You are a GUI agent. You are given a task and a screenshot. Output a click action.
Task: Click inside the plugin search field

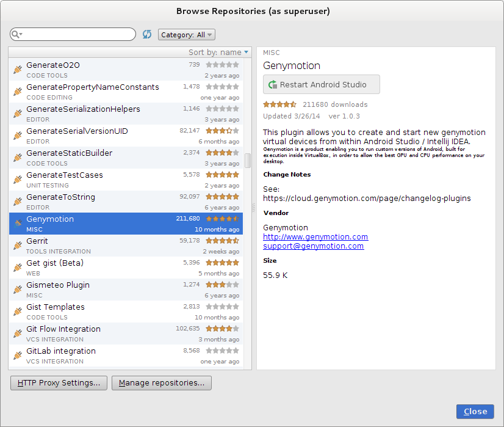click(73, 34)
